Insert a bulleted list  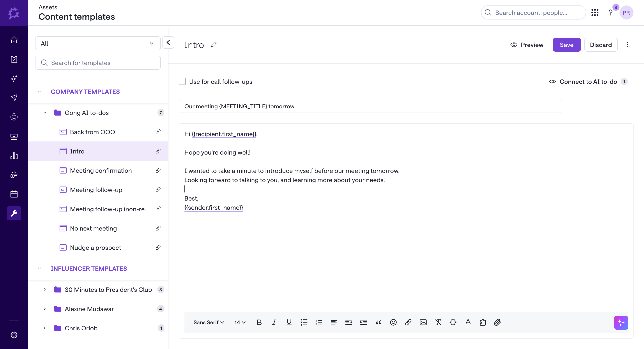(x=304, y=322)
